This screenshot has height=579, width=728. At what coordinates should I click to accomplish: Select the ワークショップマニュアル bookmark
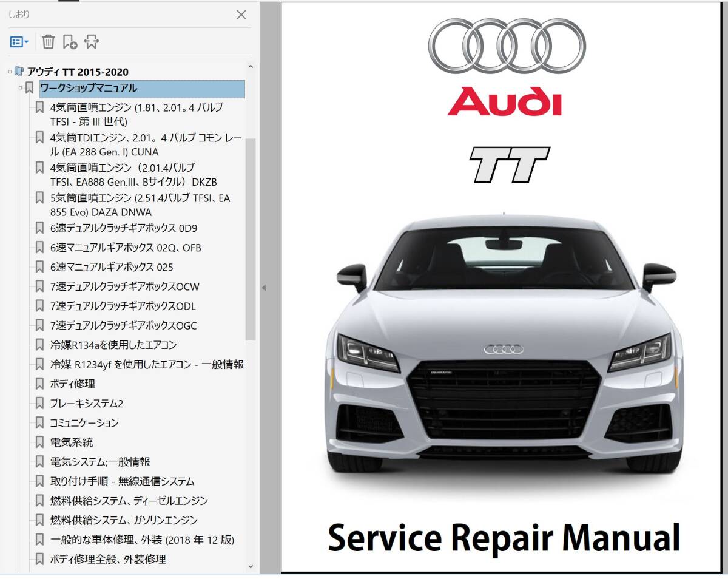point(142,89)
